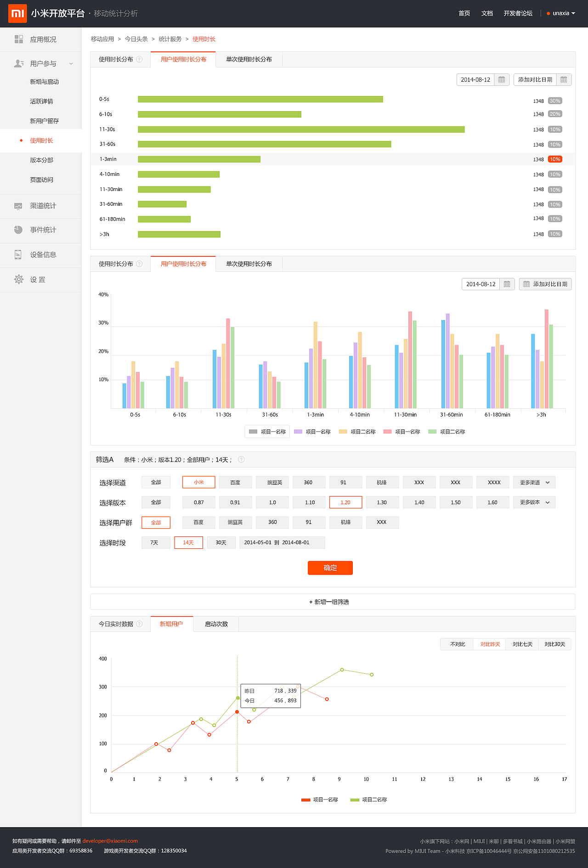Image resolution: width=588 pixels, height=868 pixels.
Task: Click help icon next to second 使用时长分布
Action: click(x=139, y=264)
